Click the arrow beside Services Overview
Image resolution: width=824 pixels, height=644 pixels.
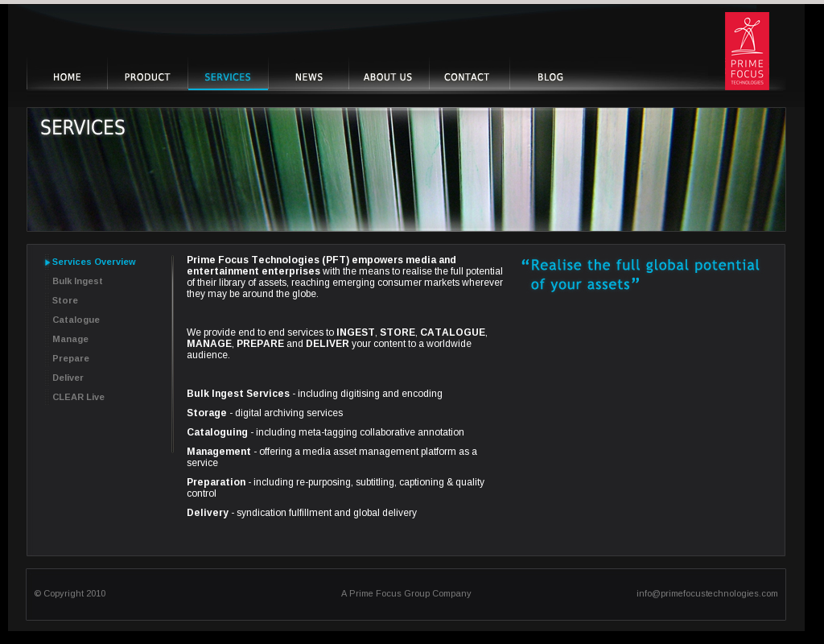click(47, 262)
